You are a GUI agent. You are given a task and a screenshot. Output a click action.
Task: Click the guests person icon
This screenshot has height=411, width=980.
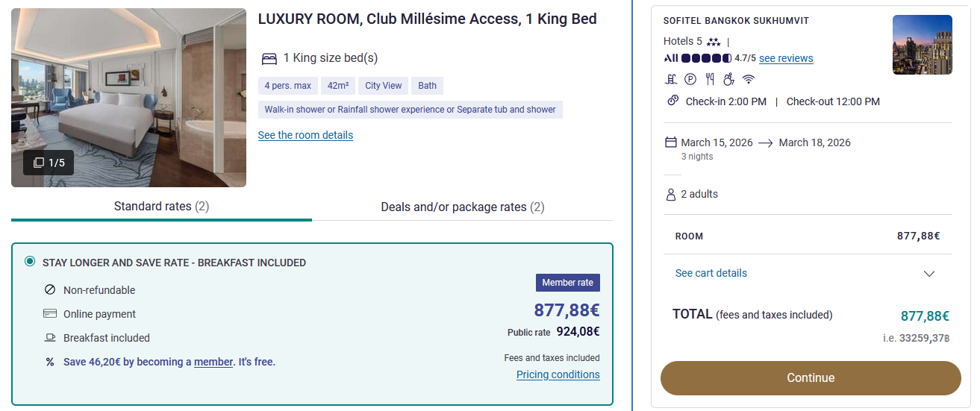[671, 195]
